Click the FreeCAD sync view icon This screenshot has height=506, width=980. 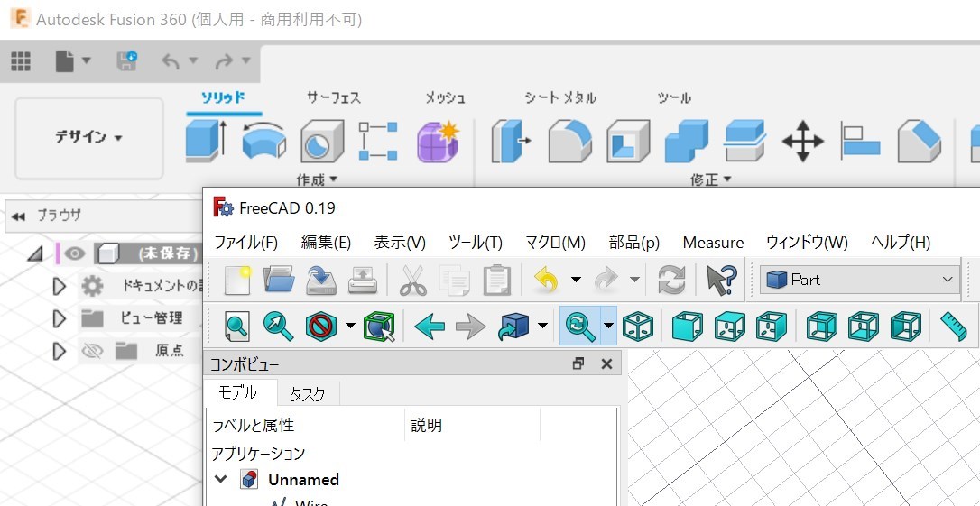pos(580,327)
